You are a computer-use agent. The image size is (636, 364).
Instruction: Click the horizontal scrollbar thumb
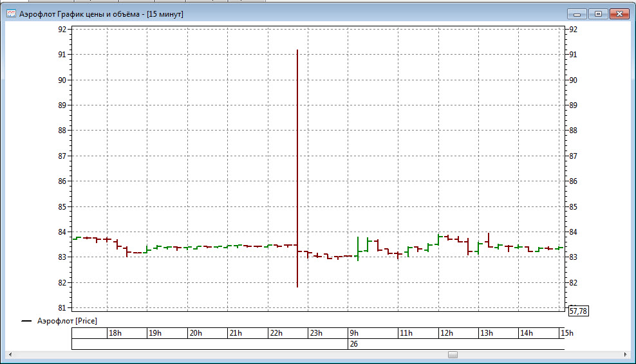(453, 354)
